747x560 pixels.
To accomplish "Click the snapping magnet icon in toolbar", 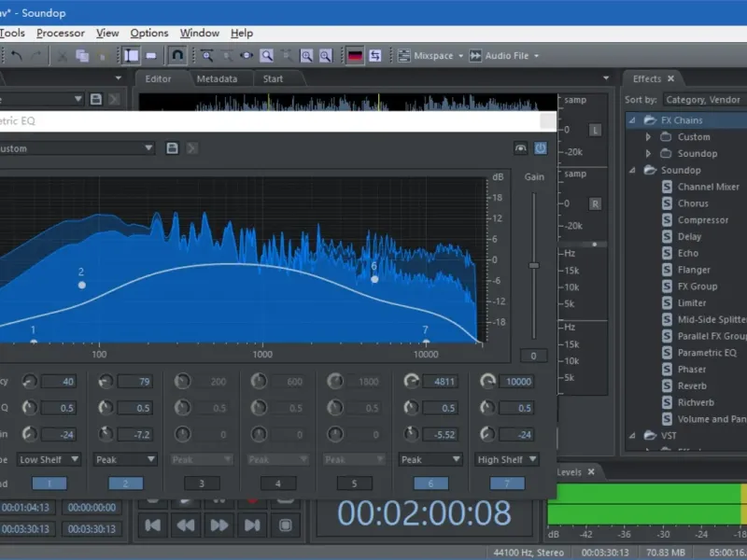I will pos(177,56).
